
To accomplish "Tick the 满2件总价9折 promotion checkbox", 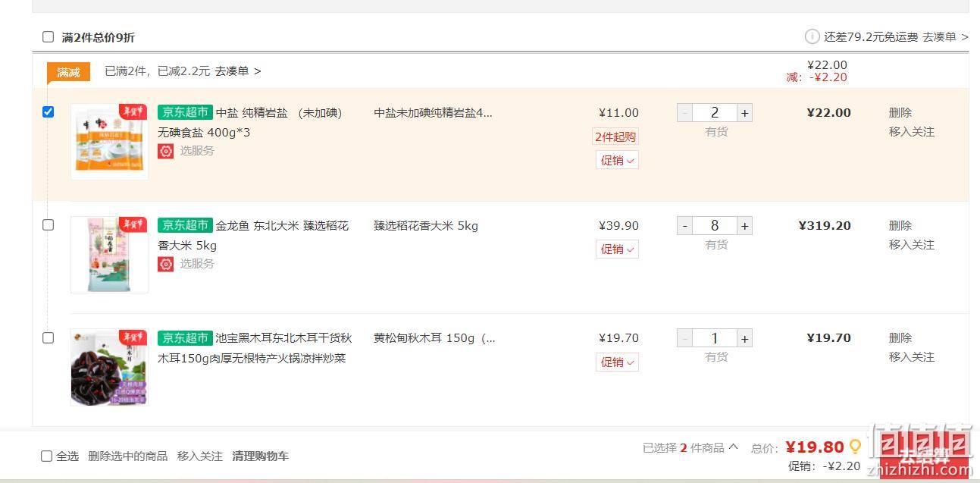I will click(x=49, y=37).
